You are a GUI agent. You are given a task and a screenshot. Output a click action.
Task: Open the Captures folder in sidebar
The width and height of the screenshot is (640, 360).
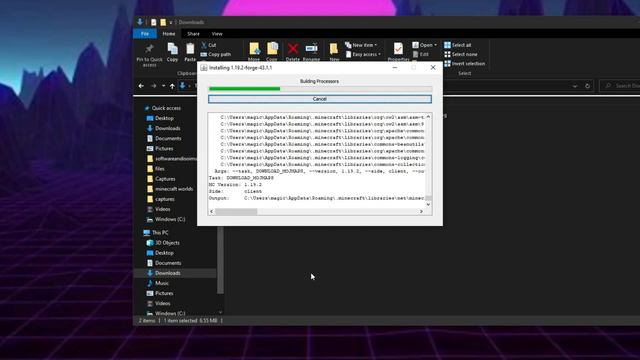point(165,179)
